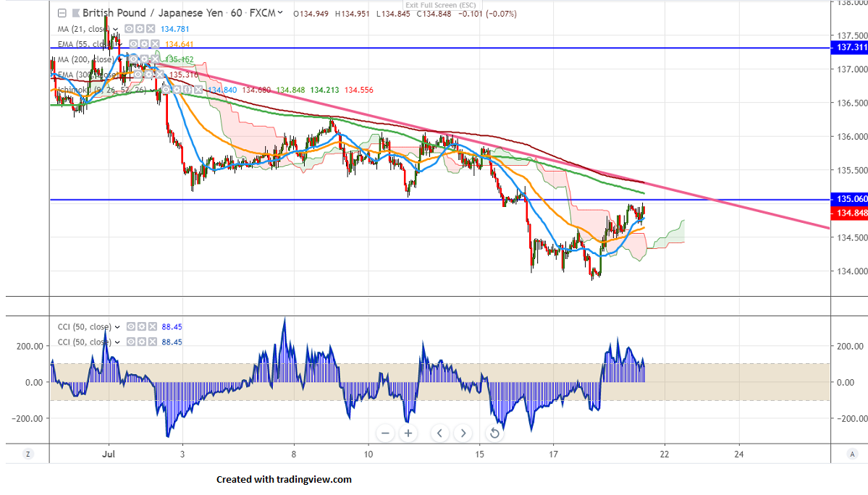
Task: Click the first CCI value 88.45
Action: pos(172,327)
